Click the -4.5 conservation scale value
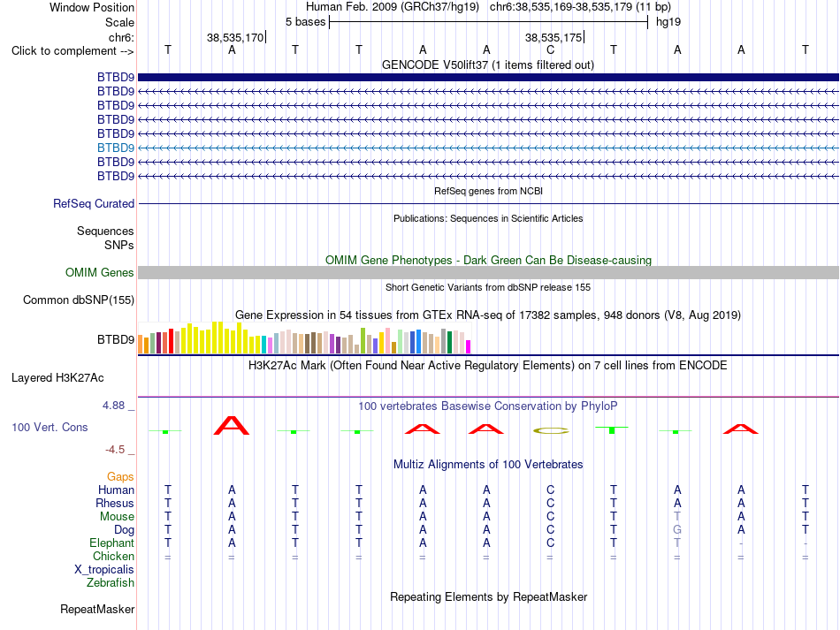Viewport: 840px width, 630px height. tap(115, 450)
